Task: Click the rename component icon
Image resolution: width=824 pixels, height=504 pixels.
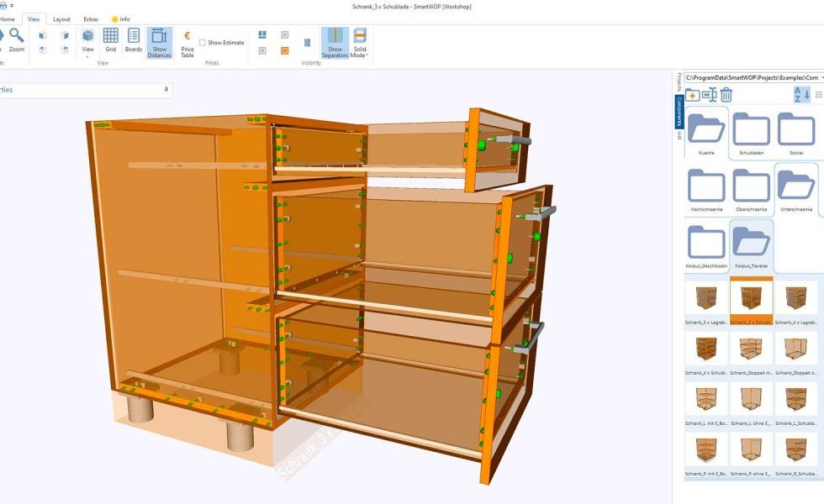Action: coord(710,94)
